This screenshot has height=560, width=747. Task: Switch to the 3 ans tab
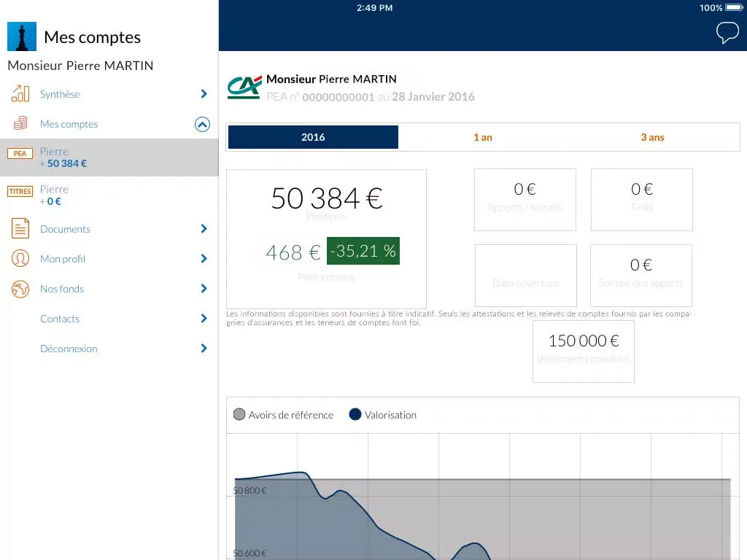[x=652, y=137]
